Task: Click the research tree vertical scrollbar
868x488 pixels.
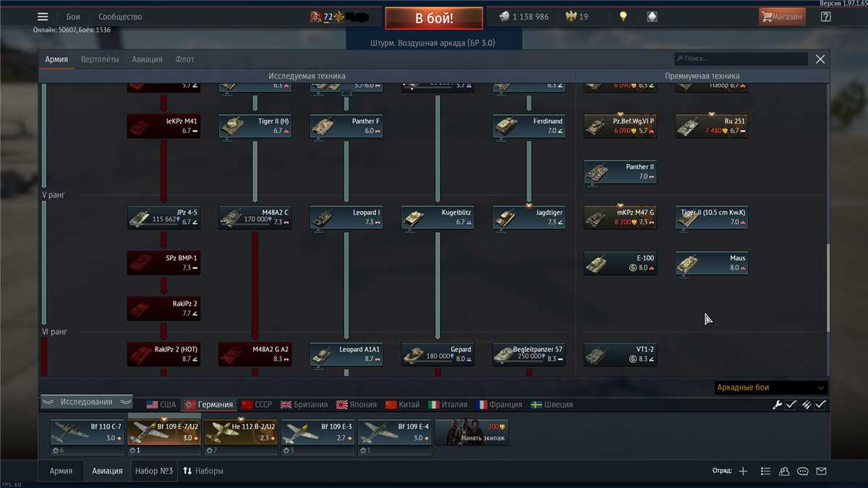Action: point(829,288)
